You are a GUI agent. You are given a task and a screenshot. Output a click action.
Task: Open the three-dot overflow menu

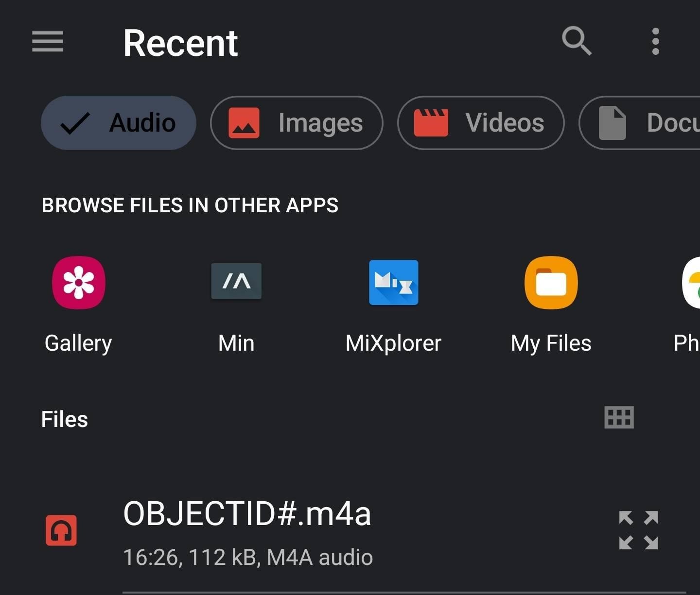[x=656, y=41]
